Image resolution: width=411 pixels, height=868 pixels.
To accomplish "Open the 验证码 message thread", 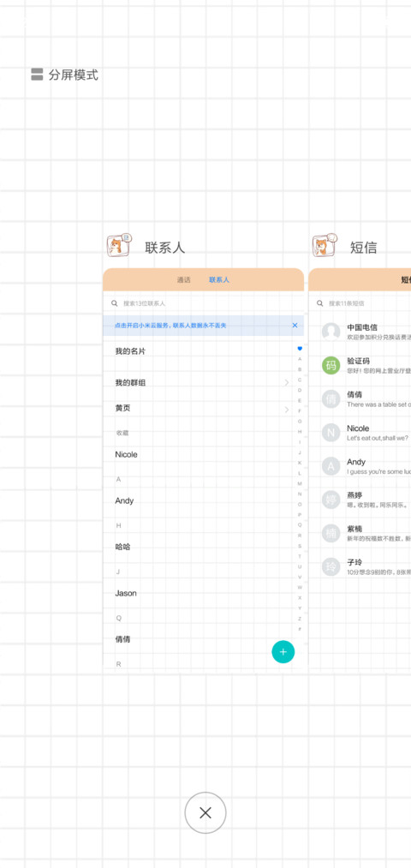I will [360, 365].
